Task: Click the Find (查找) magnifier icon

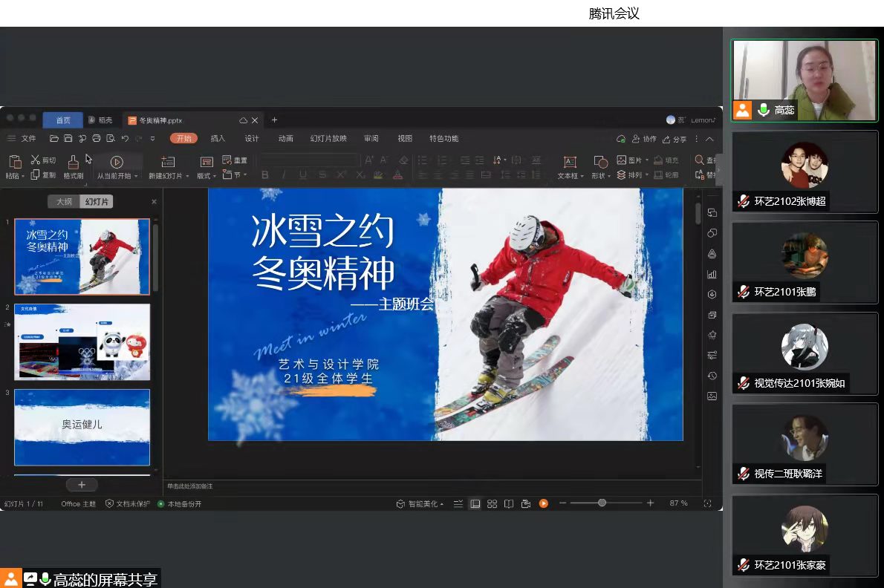Action: point(699,160)
